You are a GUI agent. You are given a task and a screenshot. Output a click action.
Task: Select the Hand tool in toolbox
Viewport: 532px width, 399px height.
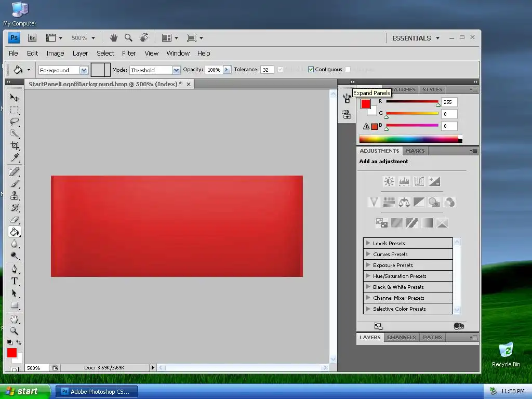pos(14,319)
